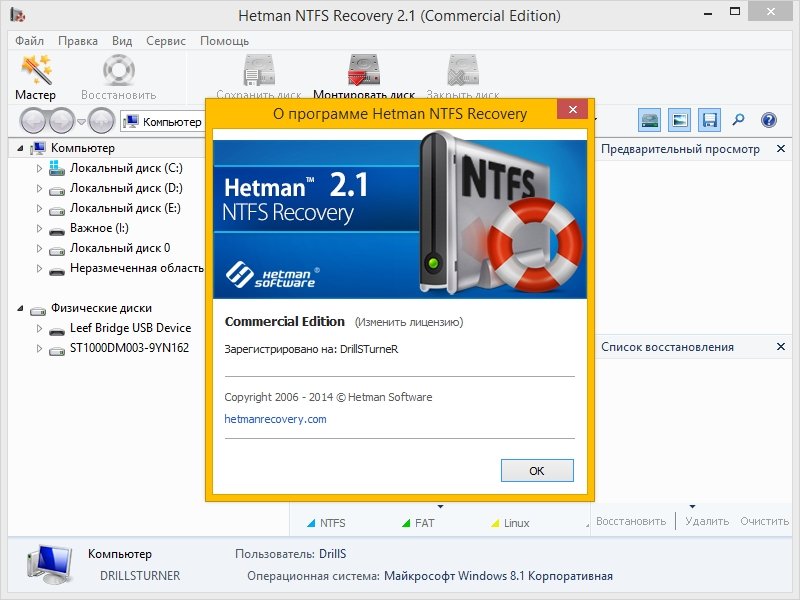The width and height of the screenshot is (800, 600).
Task: Click the picture preview icon in the right toolbar
Action: (x=680, y=120)
